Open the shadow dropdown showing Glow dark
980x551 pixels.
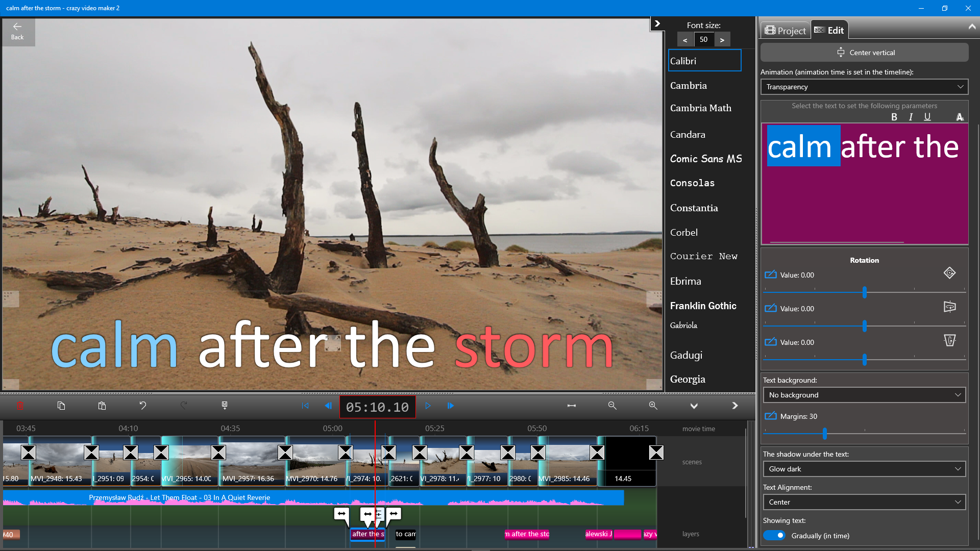click(x=864, y=469)
